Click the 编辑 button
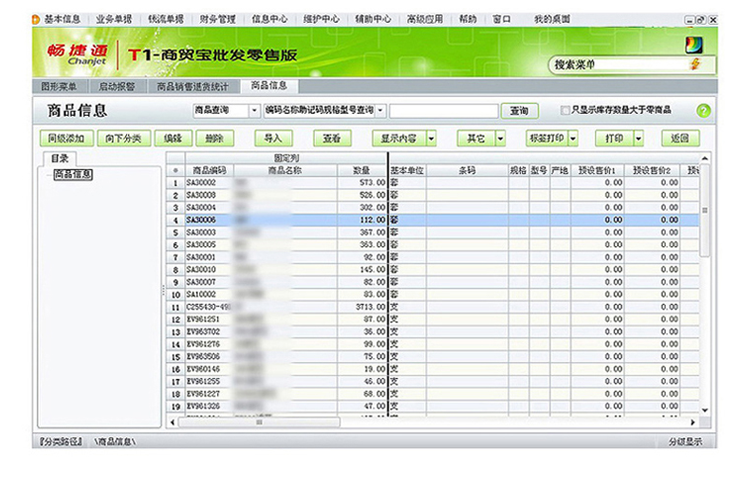 click(x=173, y=139)
